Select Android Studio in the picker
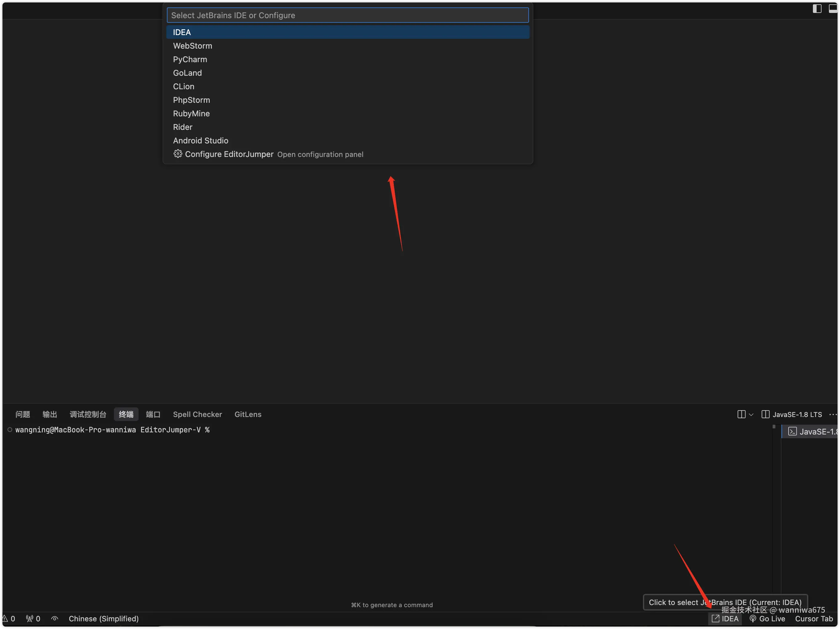This screenshot has width=840, height=629. coord(200,140)
